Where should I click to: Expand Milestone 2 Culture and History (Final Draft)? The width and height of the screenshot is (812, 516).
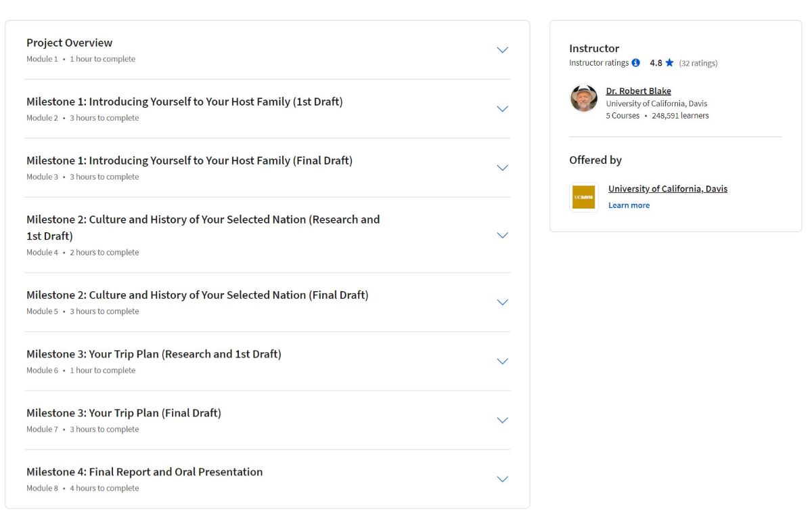click(502, 302)
